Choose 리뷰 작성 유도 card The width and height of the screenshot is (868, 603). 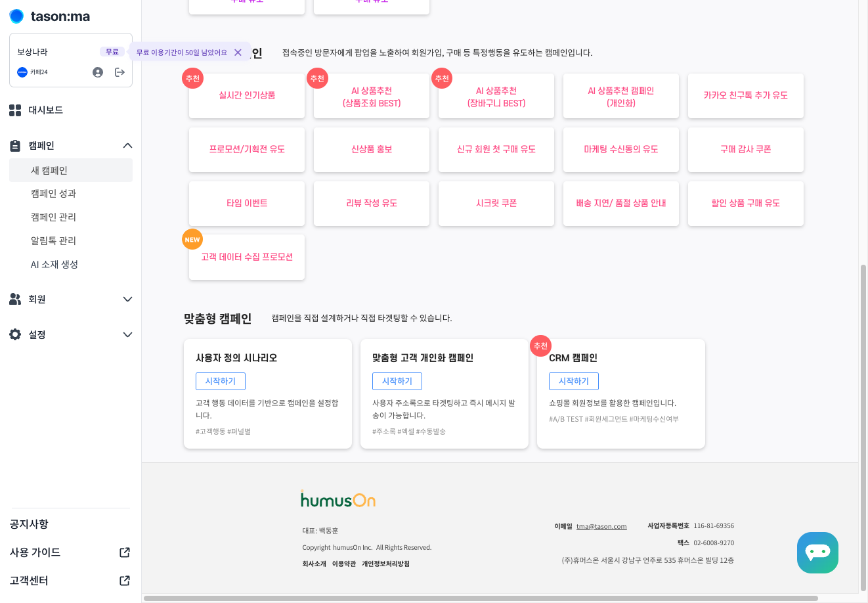point(372,204)
